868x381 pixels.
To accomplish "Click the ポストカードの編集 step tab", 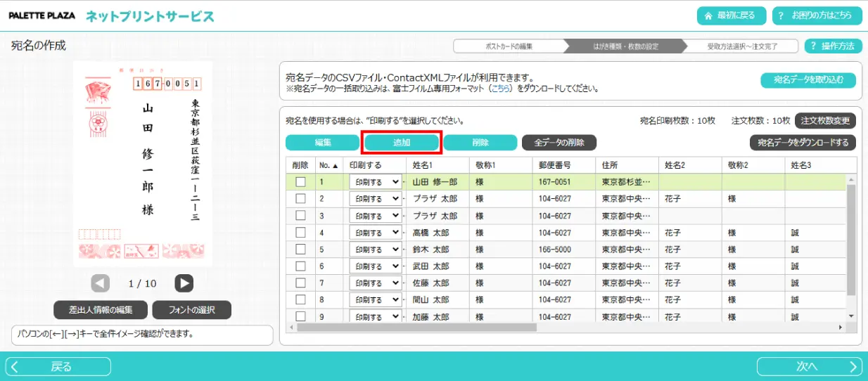I will (x=508, y=46).
